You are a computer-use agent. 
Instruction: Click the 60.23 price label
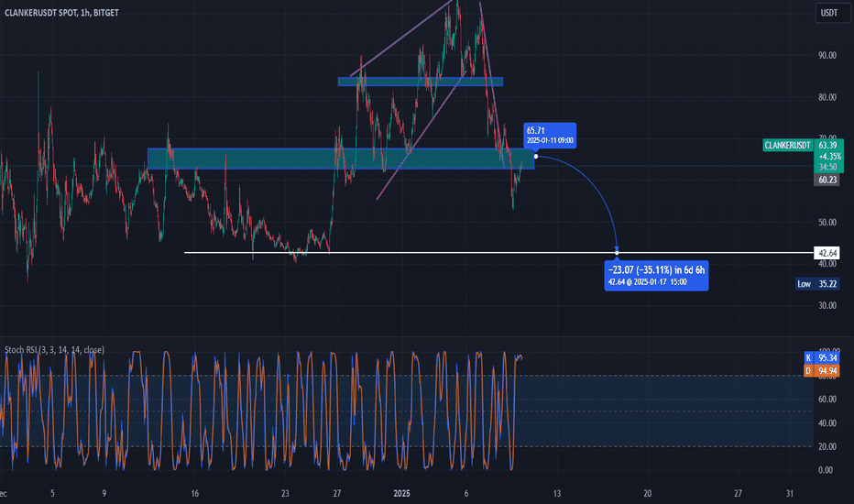[827, 180]
